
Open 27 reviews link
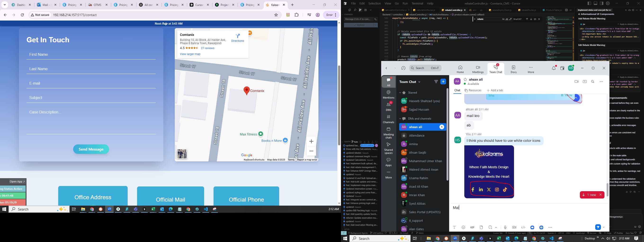point(207,48)
